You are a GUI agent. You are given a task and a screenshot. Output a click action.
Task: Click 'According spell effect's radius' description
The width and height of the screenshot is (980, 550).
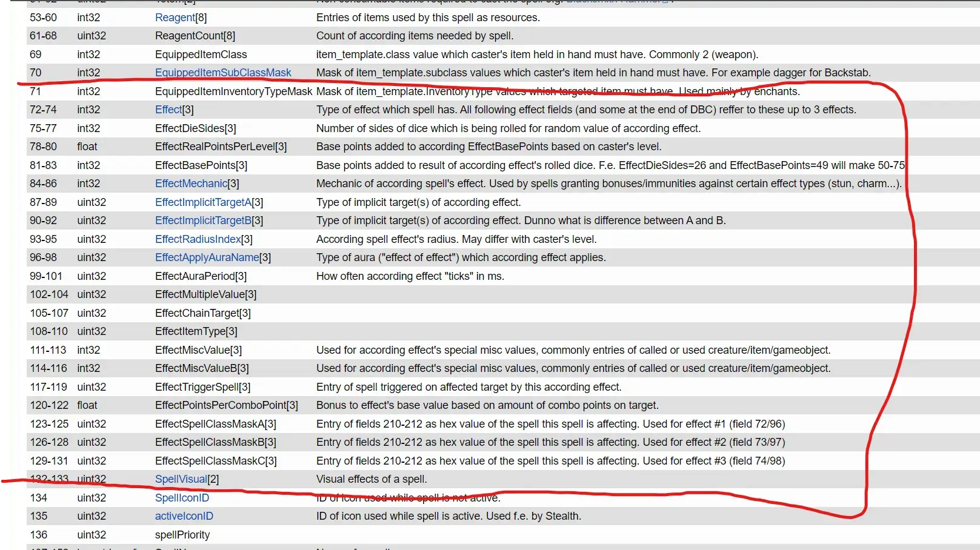click(456, 239)
